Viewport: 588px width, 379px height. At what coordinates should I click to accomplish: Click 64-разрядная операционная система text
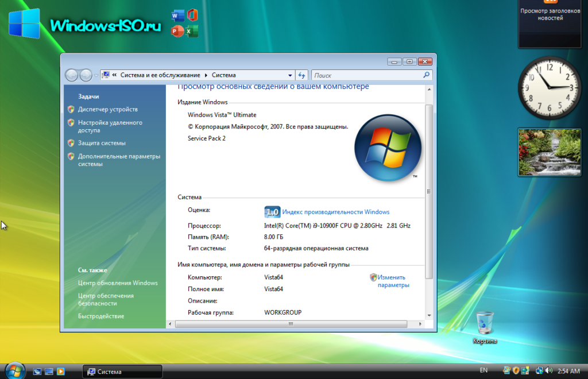click(316, 248)
